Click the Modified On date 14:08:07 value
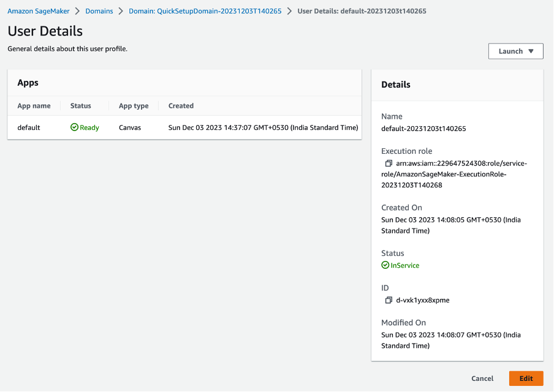Image resolution: width=554 pixels, height=392 pixels. pos(451,340)
